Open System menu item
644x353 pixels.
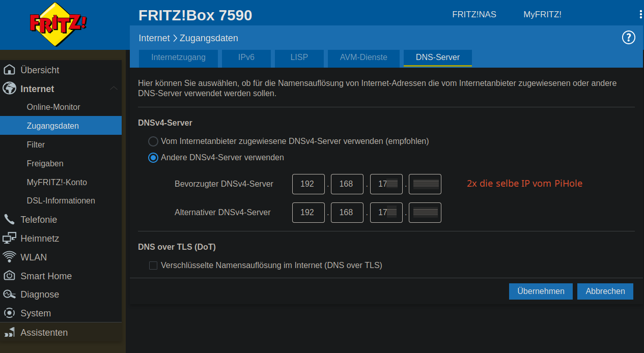tap(36, 313)
